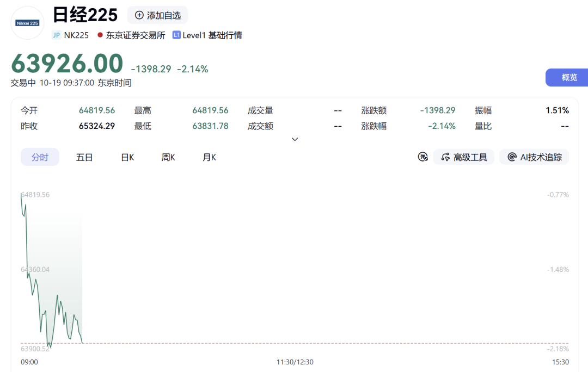The image size is (588, 372).
Task: Click the 09:00 time axis label
Action: coord(29,362)
